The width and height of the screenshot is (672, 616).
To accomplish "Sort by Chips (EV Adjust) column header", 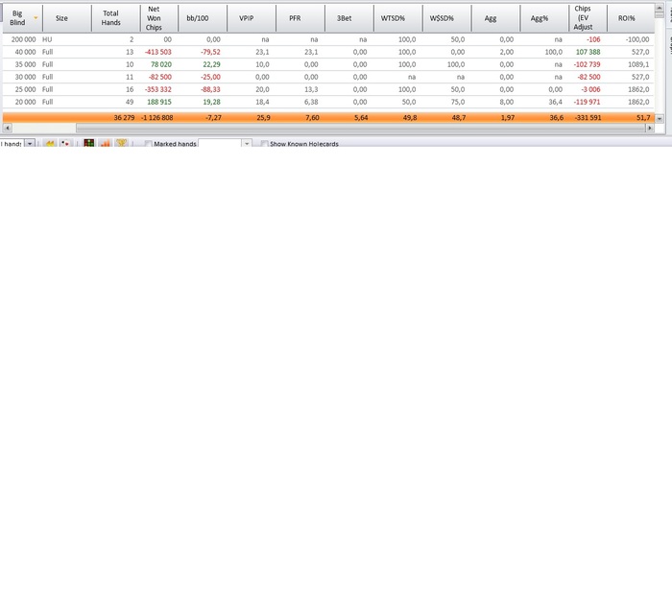I will 588,18.
